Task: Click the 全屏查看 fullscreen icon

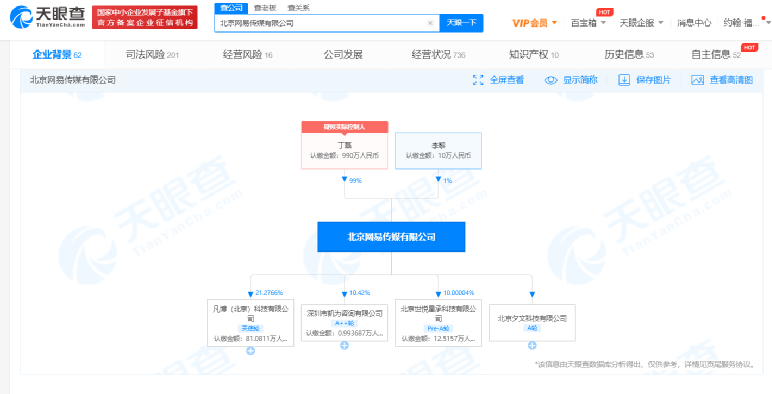Action: pyautogui.click(x=478, y=80)
